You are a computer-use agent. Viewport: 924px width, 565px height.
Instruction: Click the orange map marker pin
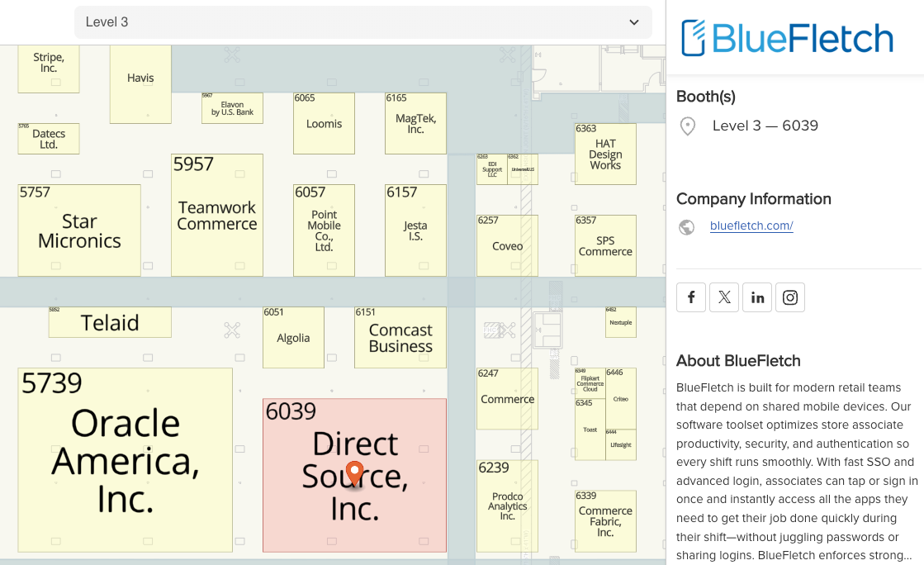(x=354, y=473)
